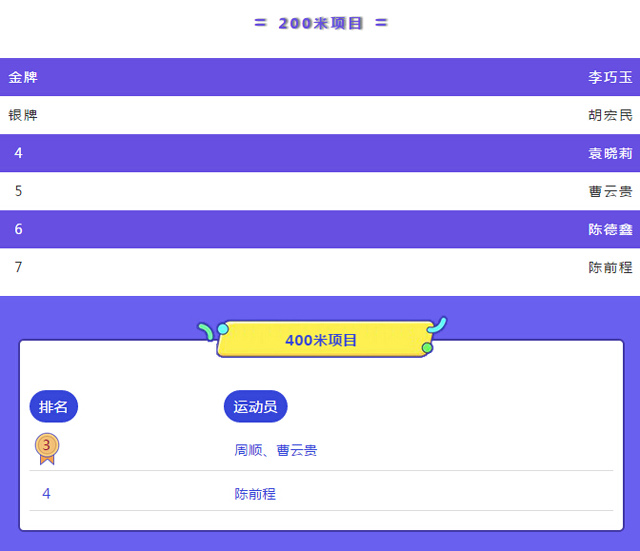
Task: Click athlete name 袁晓莉 in rank 4 row
Action: 610,153
